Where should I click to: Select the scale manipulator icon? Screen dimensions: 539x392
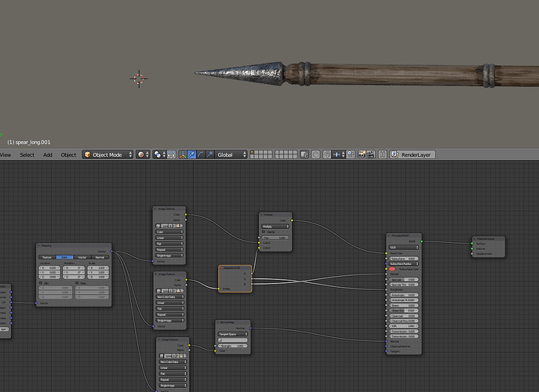(x=209, y=154)
